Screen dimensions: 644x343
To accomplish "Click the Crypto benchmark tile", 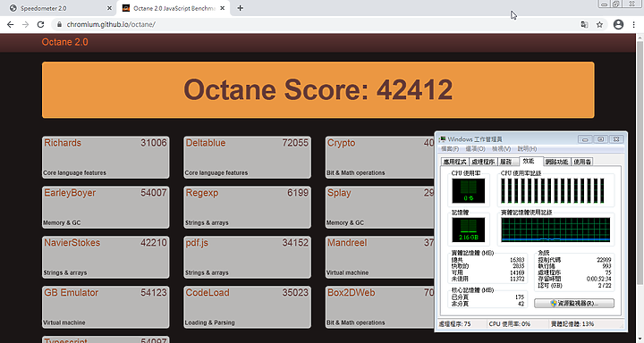I will click(380, 157).
